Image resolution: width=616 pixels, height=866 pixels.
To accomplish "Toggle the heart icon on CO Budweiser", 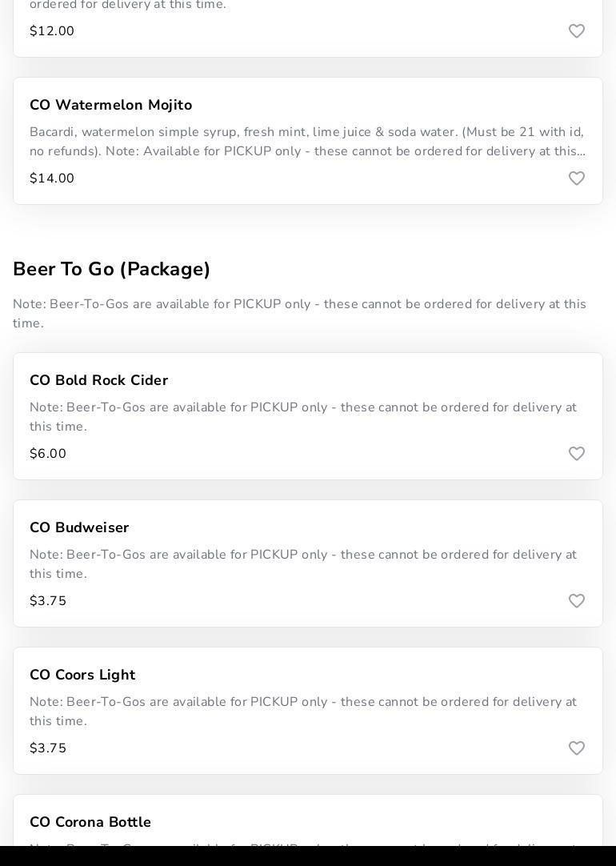I will tap(577, 601).
